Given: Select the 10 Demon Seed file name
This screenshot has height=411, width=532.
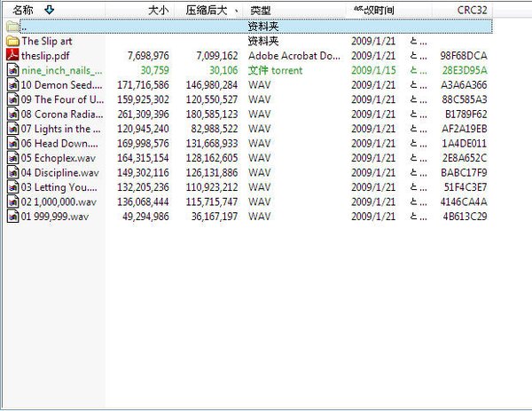Looking at the screenshot, I should (61, 85).
